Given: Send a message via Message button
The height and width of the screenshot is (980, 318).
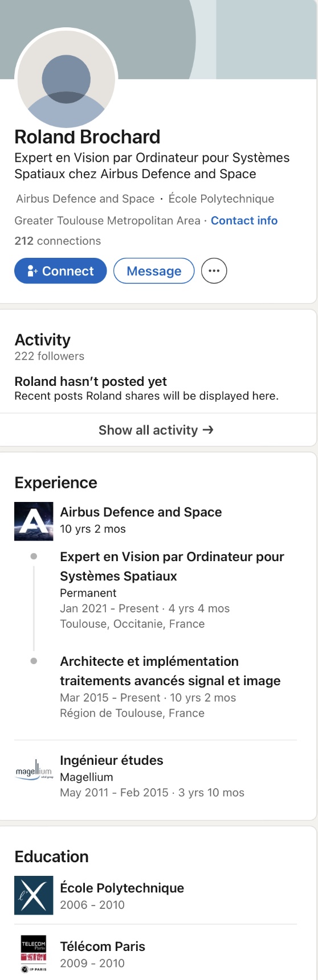Looking at the screenshot, I should click(154, 271).
